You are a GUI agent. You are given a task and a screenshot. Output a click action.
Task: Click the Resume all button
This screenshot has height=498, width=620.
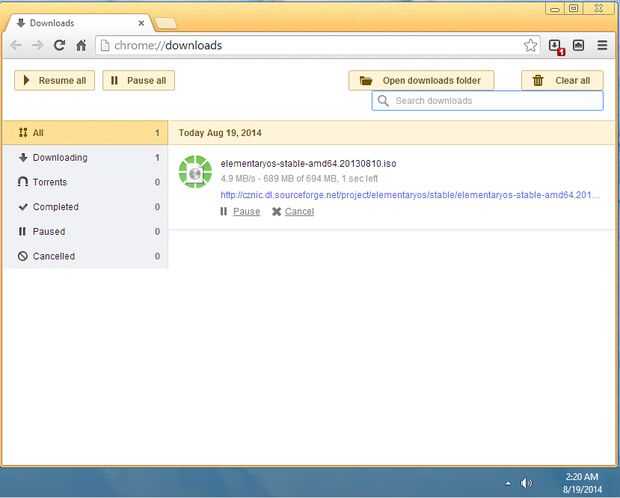point(55,80)
